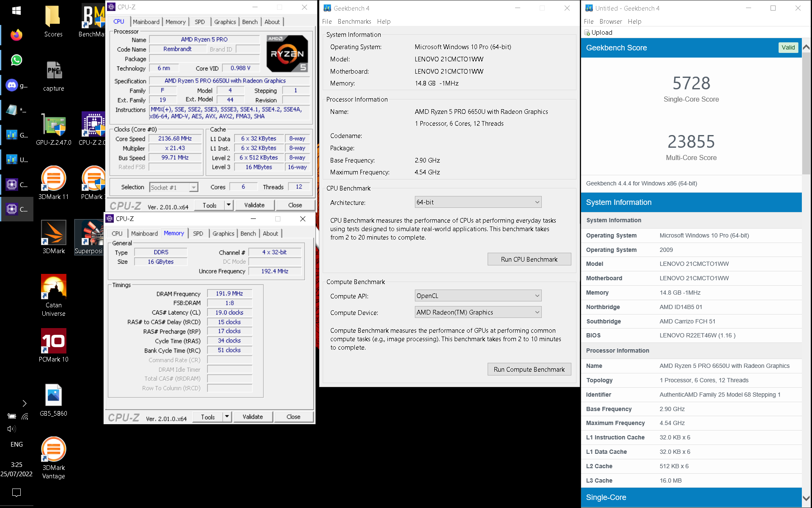Launch CPU-Z desktop shortcut icon
This screenshot has height=508, width=812.
click(x=93, y=130)
